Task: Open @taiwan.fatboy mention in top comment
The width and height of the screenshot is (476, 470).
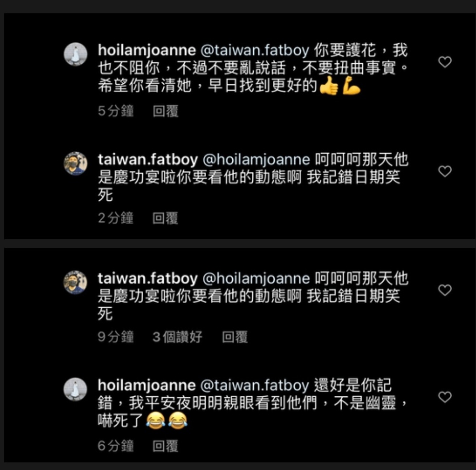Action: pyautogui.click(x=255, y=50)
